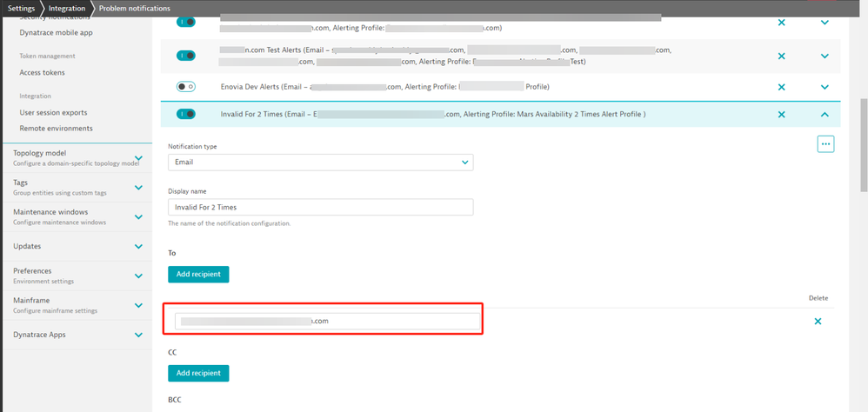Expand the Test Alerts notification row

coord(825,56)
